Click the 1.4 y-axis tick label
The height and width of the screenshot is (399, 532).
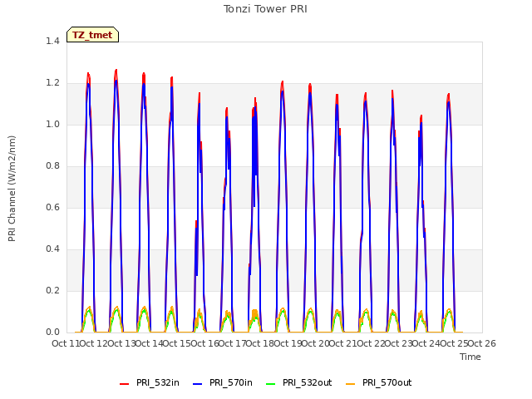point(52,41)
